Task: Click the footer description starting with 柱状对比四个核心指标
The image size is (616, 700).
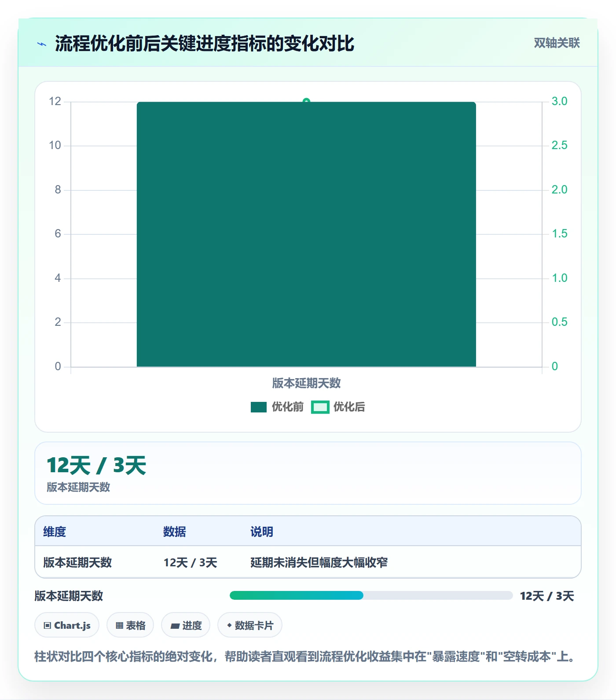Action: [x=306, y=656]
